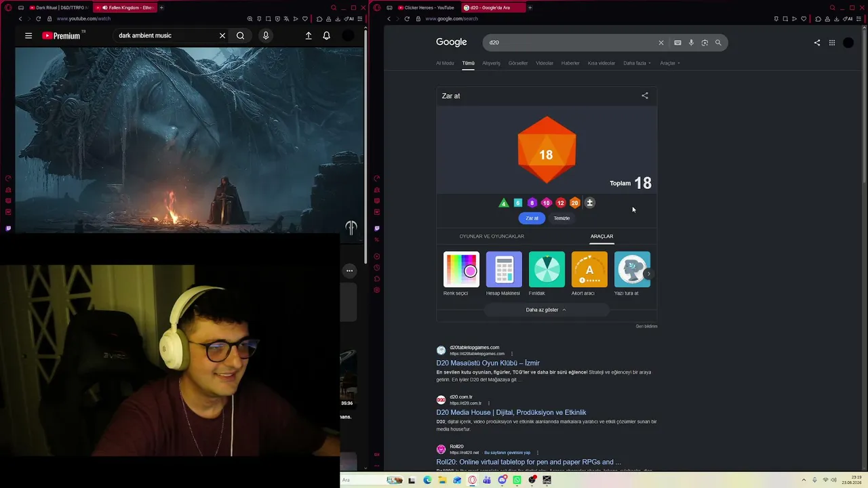
Task: Switch to Fallen Kingdom tab
Action: click(124, 7)
